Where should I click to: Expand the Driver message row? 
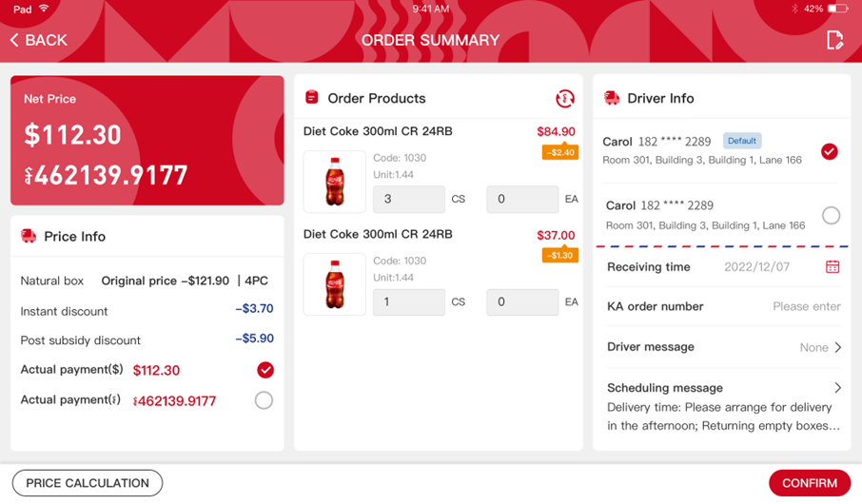tap(723, 347)
